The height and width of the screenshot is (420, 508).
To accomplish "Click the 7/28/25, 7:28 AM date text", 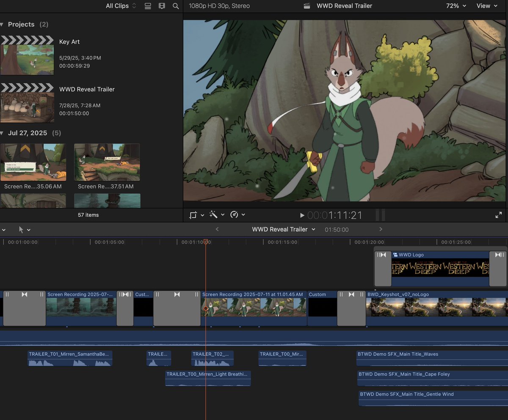I will click(x=80, y=105).
